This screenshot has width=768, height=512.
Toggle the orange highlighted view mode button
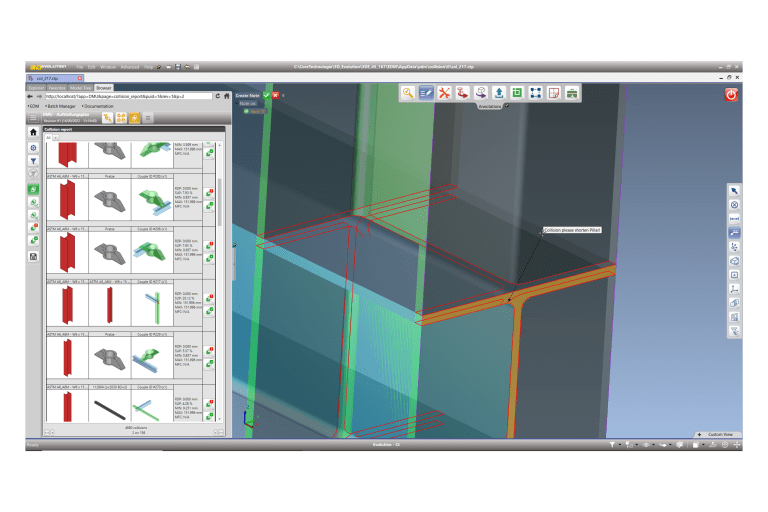134,118
